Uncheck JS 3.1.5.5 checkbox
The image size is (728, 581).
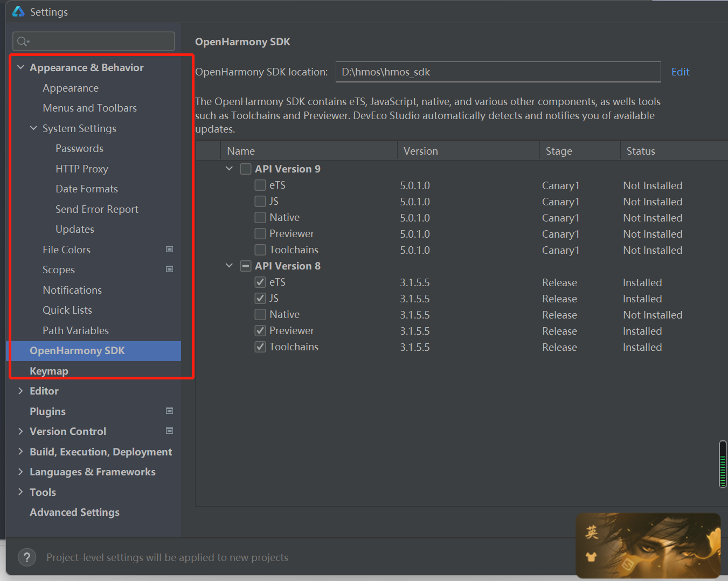click(x=260, y=298)
